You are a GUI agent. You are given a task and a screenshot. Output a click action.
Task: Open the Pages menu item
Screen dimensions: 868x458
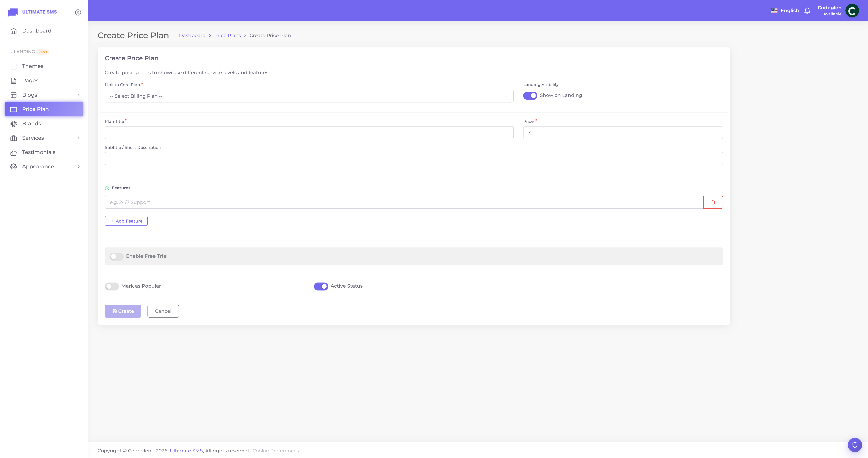tap(44, 81)
